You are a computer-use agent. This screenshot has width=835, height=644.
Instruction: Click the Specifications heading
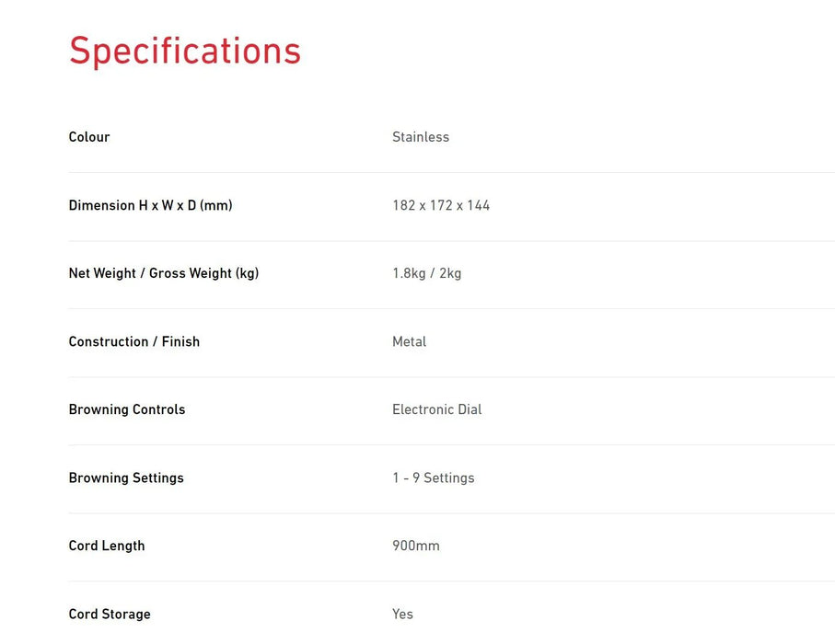185,51
